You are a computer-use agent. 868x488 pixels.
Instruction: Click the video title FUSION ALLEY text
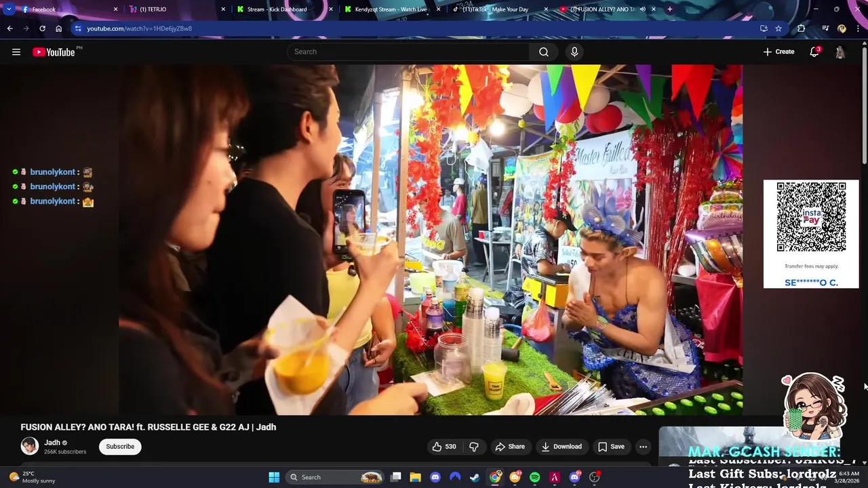(149, 427)
